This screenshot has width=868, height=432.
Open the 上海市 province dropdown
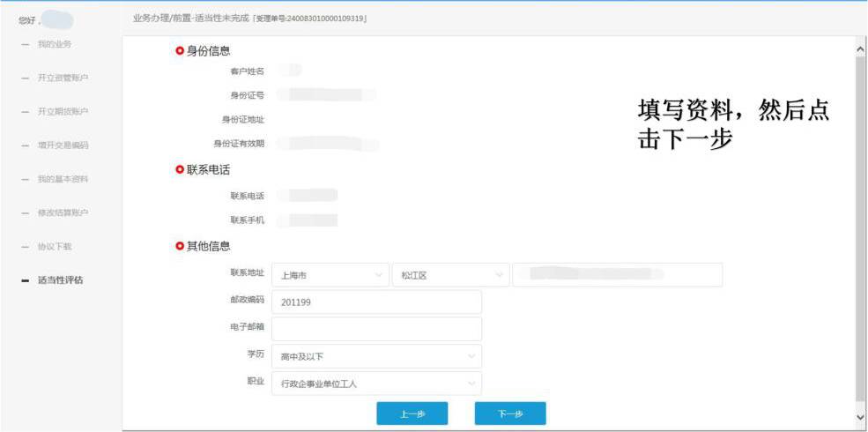(330, 275)
